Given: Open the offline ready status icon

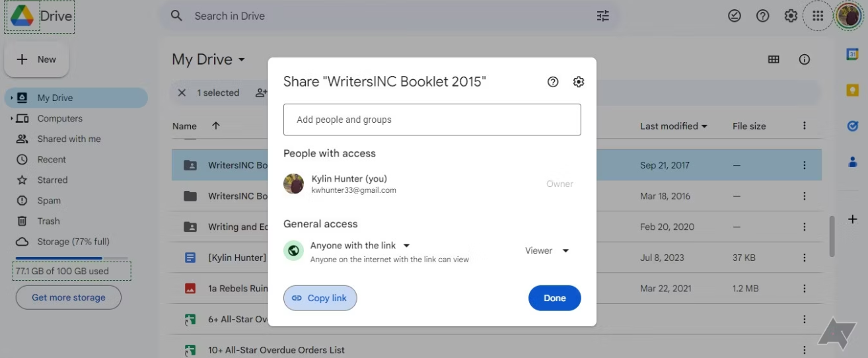Looking at the screenshot, I should point(735,16).
